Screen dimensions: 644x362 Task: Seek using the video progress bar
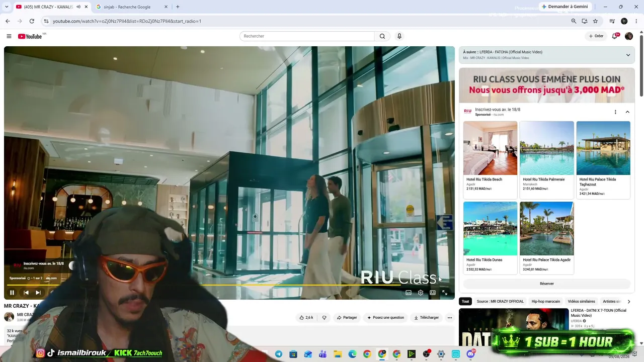click(x=229, y=285)
